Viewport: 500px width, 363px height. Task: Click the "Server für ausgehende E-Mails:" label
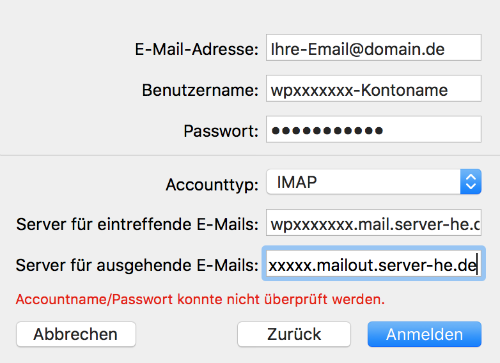pyautogui.click(x=137, y=265)
